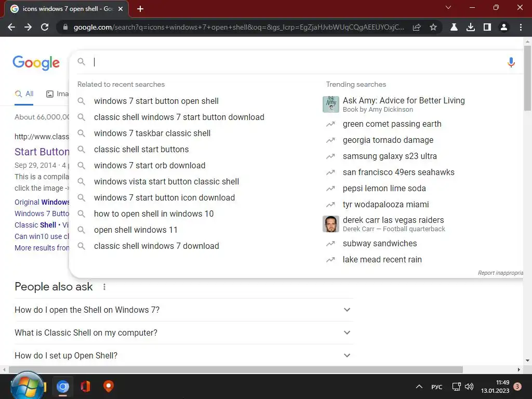Go back to the previous page
The height and width of the screenshot is (399, 532).
11,27
